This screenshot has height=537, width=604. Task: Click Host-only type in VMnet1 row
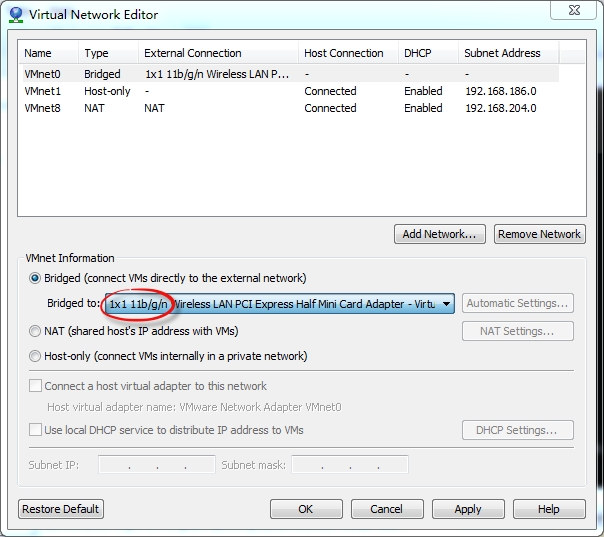click(x=107, y=91)
